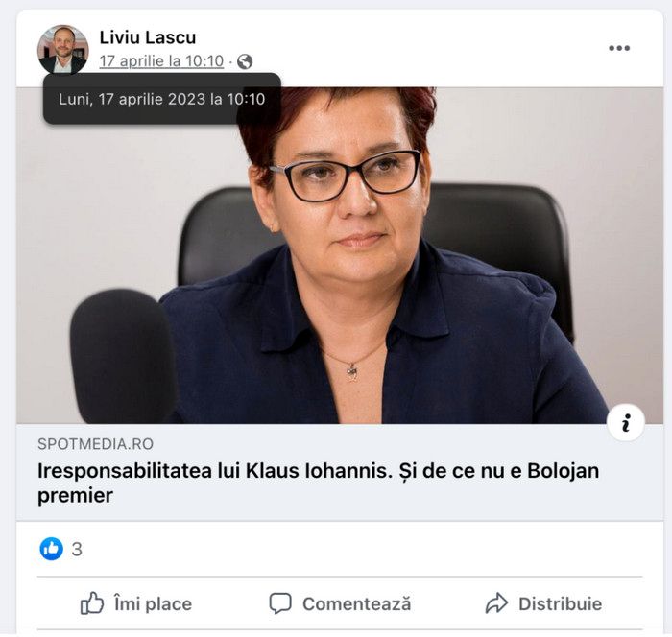Screen dimensions: 672x637
Task: Click the SPOTMEDIA.RO source domain
Action: click(96, 444)
